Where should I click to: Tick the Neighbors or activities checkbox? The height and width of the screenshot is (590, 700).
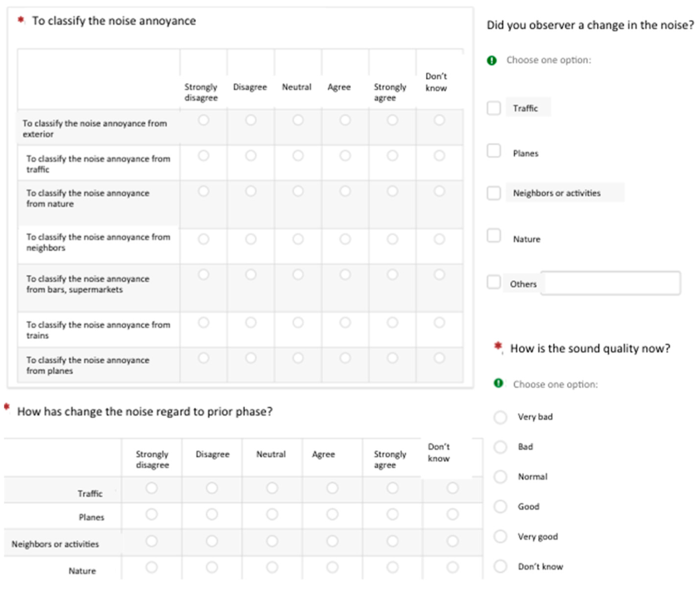tap(494, 193)
